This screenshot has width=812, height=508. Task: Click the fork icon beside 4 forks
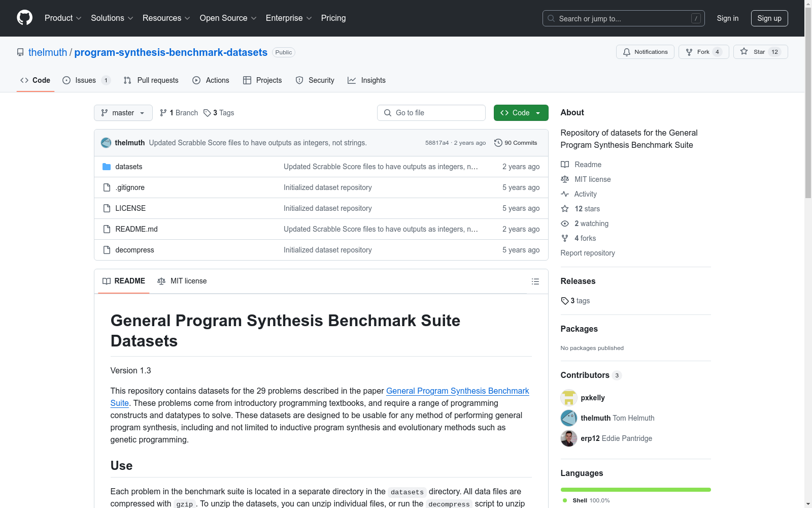click(565, 238)
